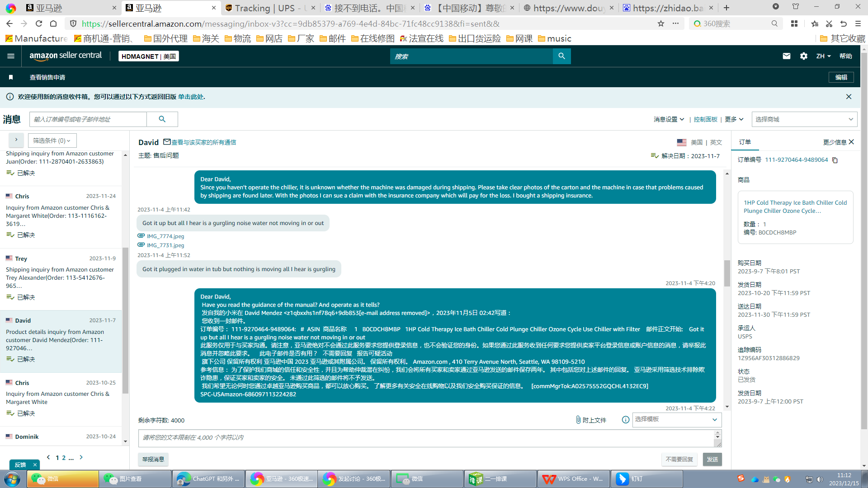This screenshot has height=488, width=868.
Task: Close the order info panel with X
Action: (x=851, y=142)
